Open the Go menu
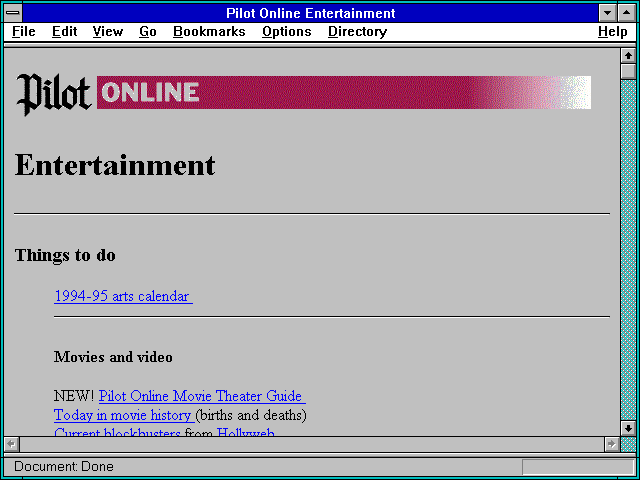The height and width of the screenshot is (480, 640). [x=148, y=32]
